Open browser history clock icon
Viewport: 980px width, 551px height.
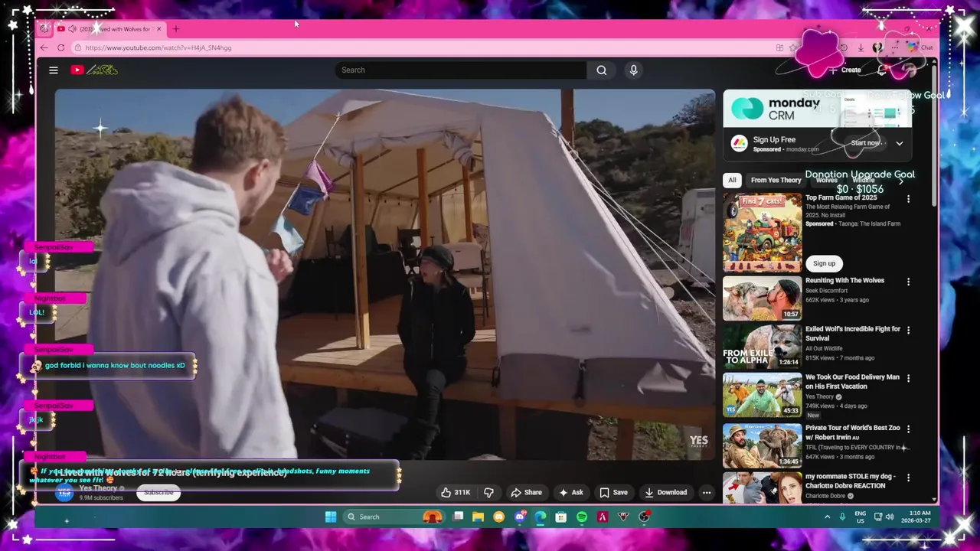[843, 47]
